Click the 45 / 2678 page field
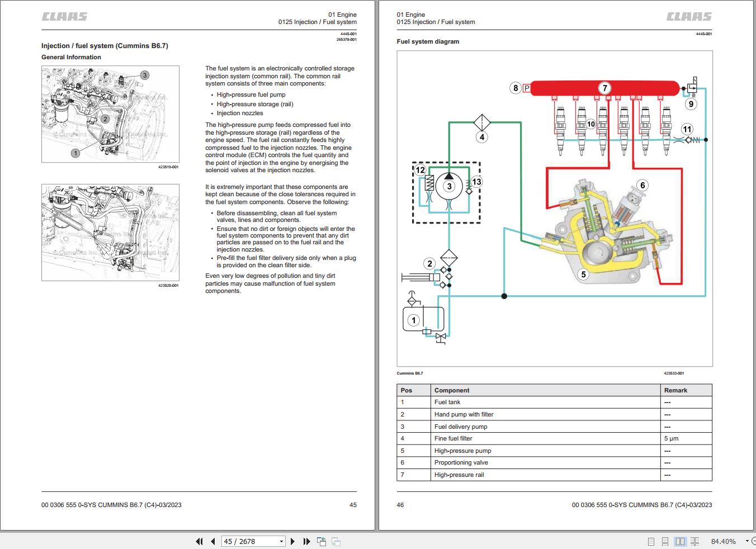This screenshot has width=756, height=549. point(249,541)
